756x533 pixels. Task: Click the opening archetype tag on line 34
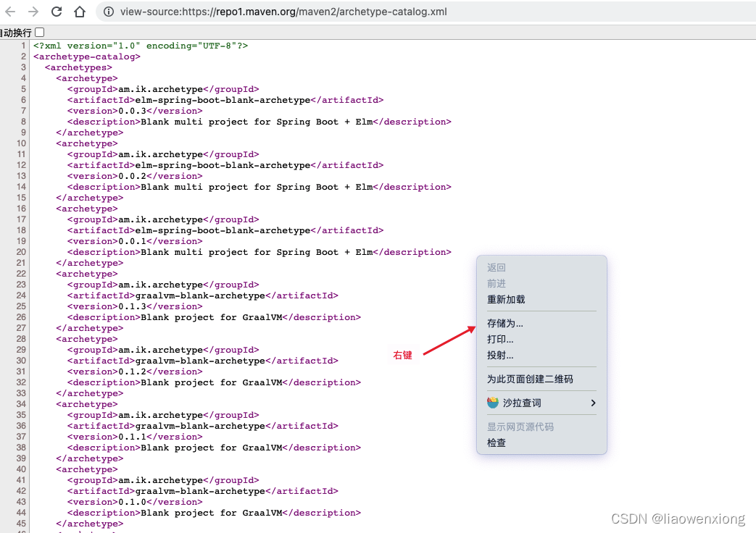pos(87,404)
